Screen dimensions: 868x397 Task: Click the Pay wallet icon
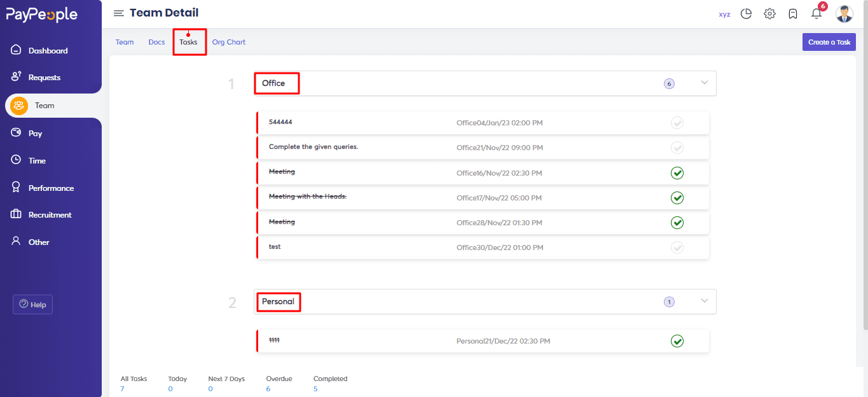pos(17,133)
